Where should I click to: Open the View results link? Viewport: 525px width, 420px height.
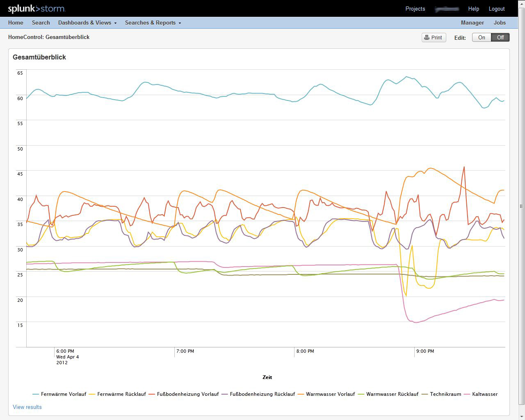[27, 407]
